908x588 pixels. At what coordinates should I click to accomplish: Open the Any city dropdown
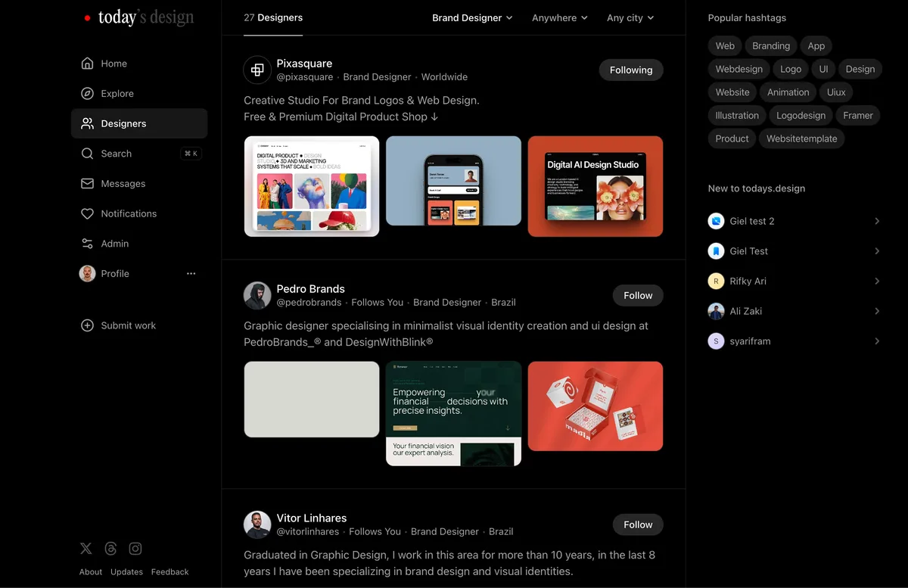coord(630,17)
